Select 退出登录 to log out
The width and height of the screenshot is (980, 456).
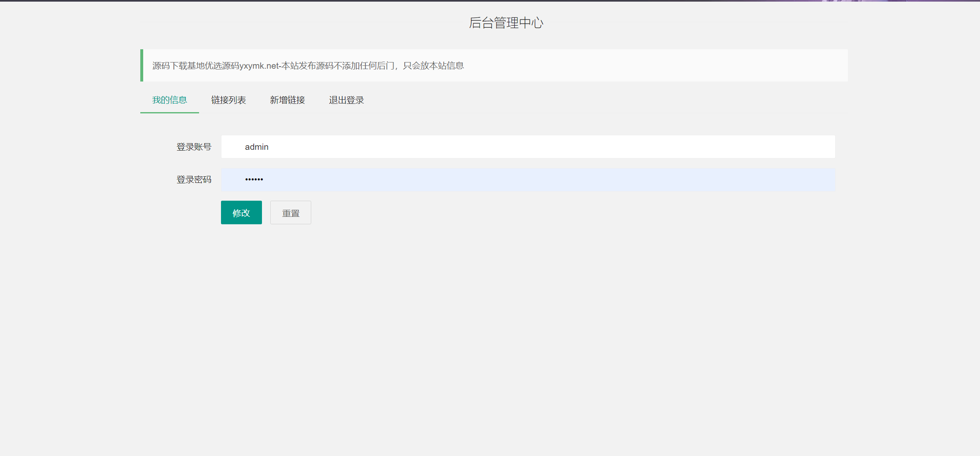(346, 100)
